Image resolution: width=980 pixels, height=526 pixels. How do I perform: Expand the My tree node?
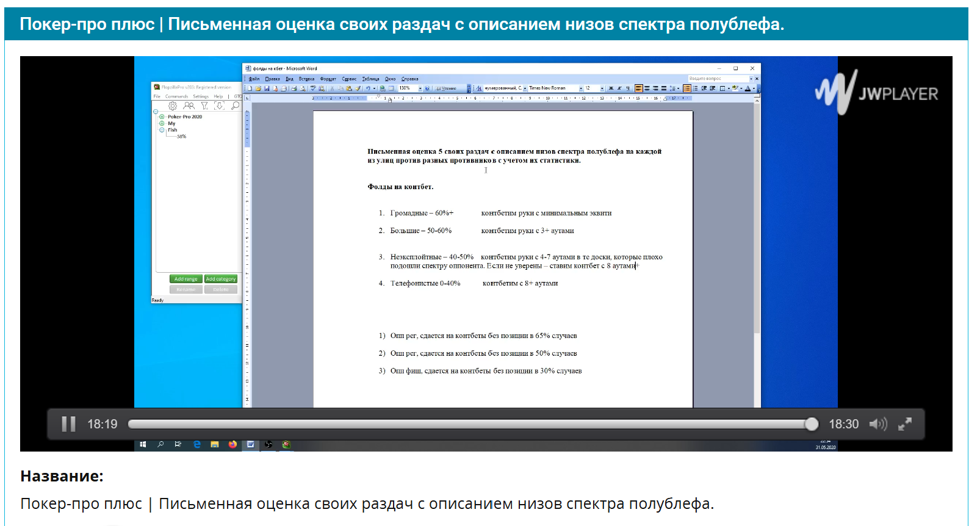[x=162, y=123]
